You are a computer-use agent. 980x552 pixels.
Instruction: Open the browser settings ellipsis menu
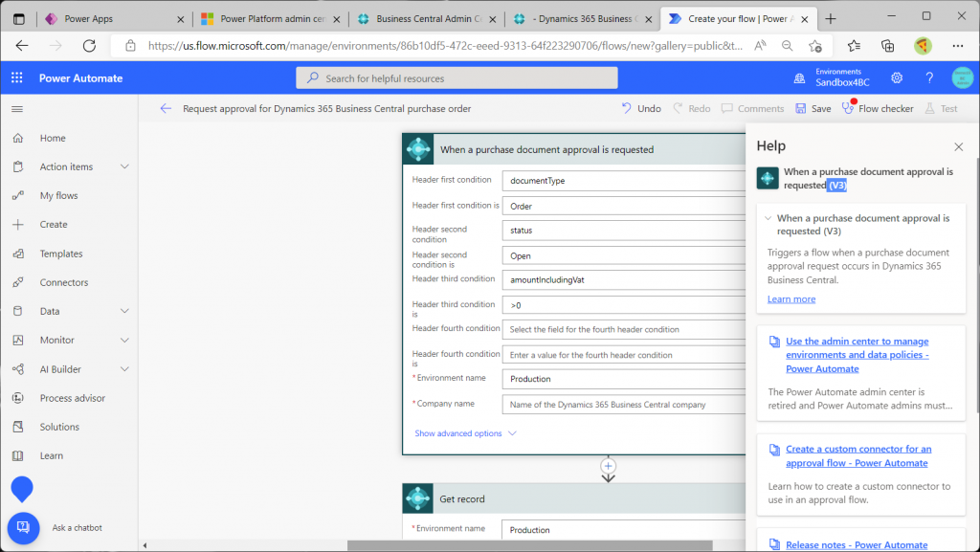tap(958, 46)
